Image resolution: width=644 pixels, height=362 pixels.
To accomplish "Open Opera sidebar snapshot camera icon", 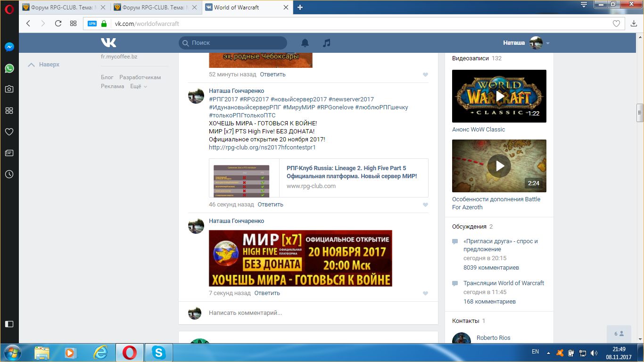I will point(9,89).
